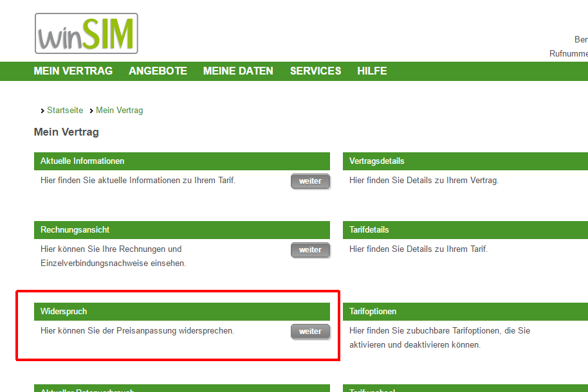Click the breadcrumb arrow before Startseite

42,110
